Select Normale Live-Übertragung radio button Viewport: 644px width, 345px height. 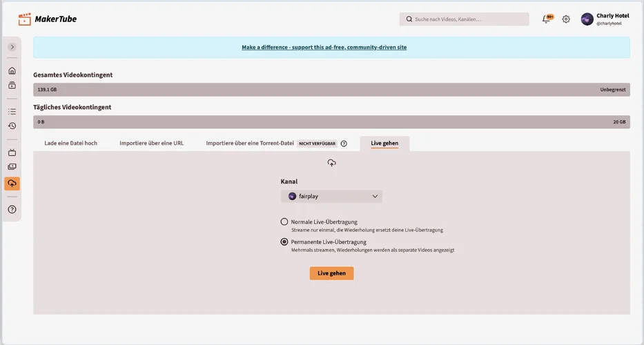coord(284,221)
